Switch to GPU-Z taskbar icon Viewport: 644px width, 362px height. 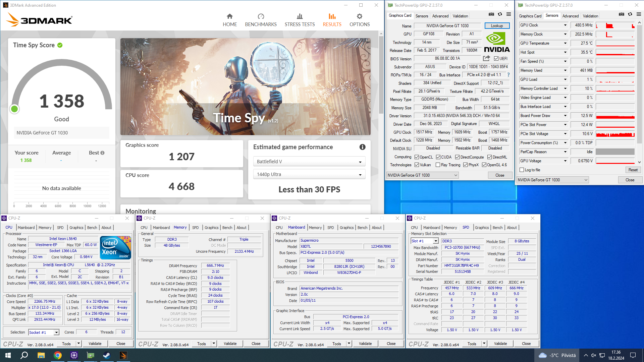pyautogui.click(x=90, y=355)
